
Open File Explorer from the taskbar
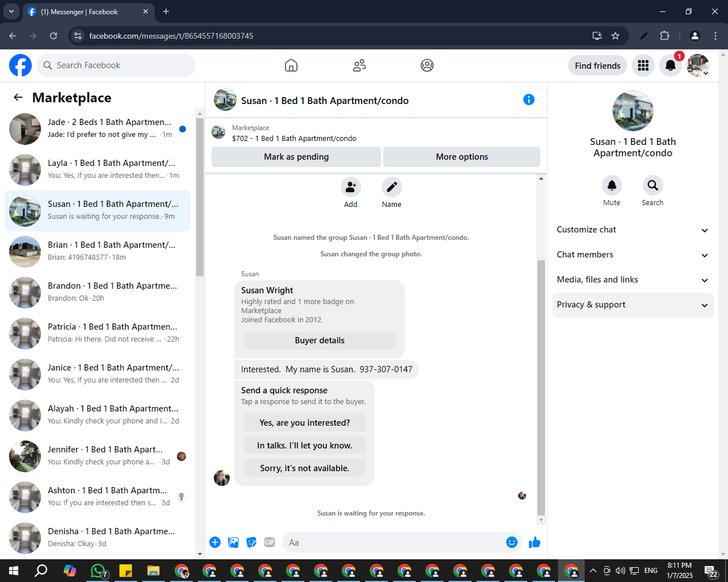(x=154, y=571)
